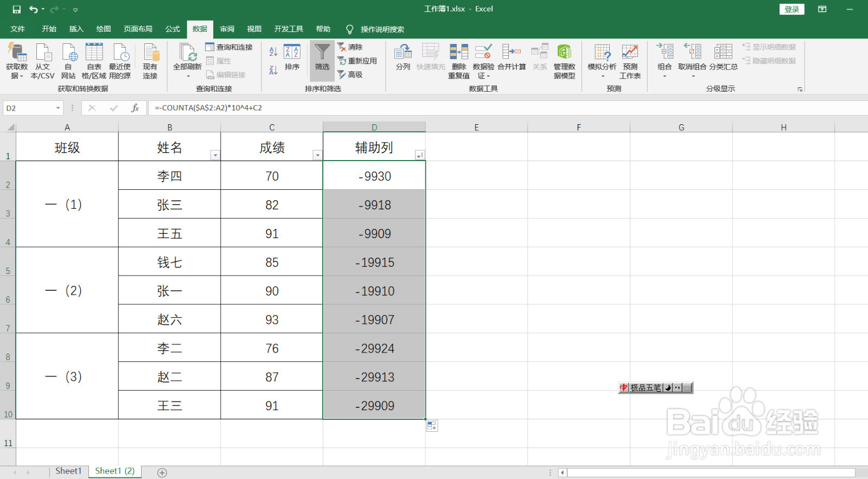The image size is (868, 479).
Task: Open 姓名 column filter dropdown
Action: pyautogui.click(x=215, y=156)
